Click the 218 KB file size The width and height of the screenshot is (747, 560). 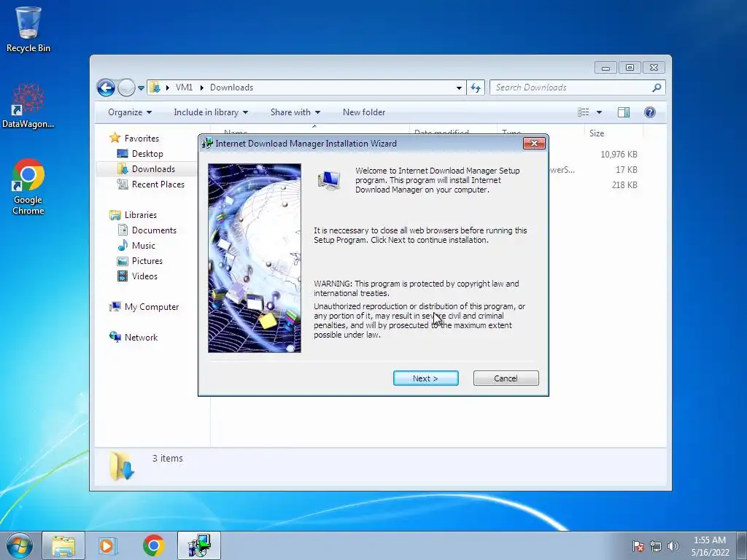coord(624,184)
